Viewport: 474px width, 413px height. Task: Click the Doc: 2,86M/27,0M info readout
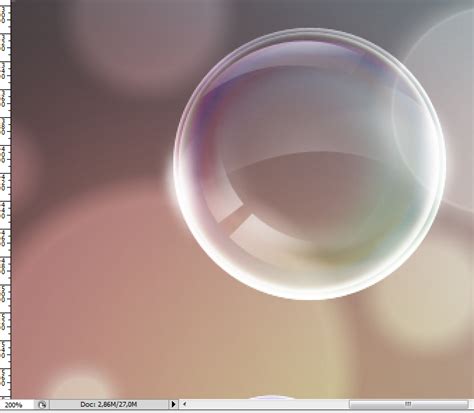(x=109, y=404)
